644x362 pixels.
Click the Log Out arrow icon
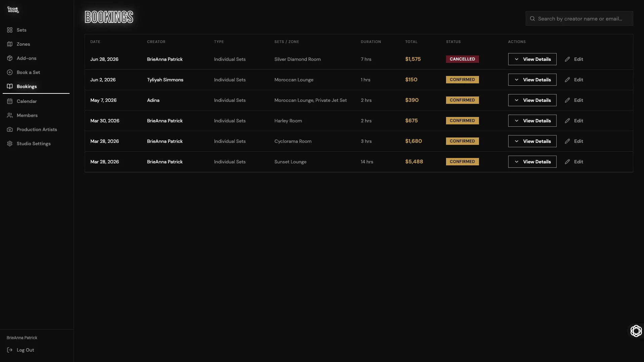coord(10,350)
